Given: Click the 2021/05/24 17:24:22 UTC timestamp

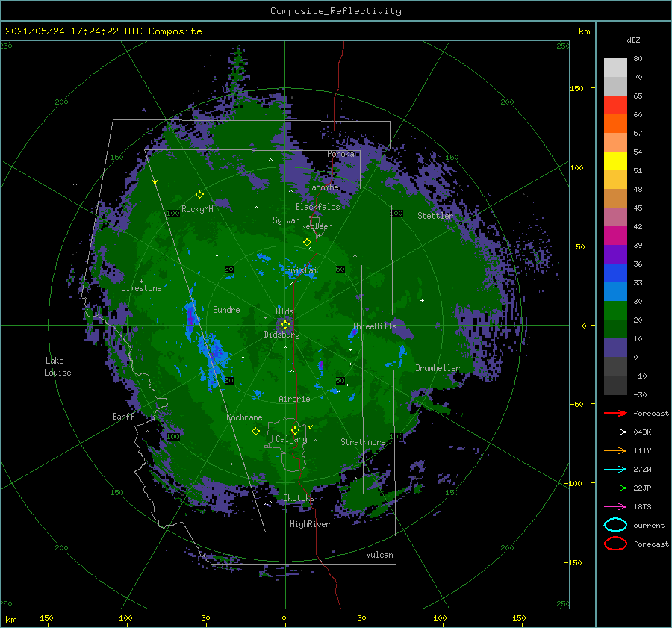Looking at the screenshot, I should tap(74, 31).
